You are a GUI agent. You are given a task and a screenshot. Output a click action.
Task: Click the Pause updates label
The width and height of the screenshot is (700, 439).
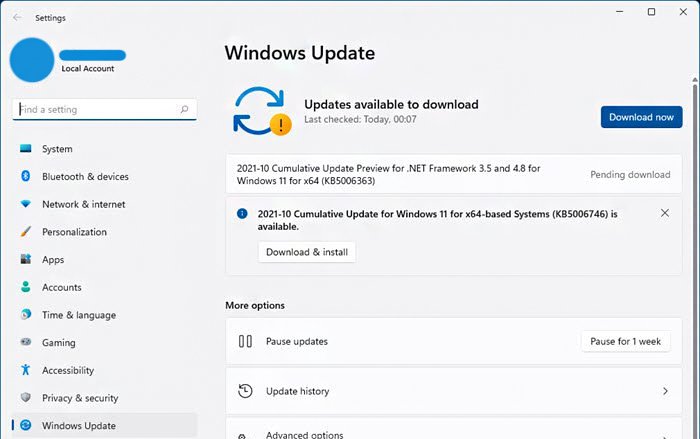[297, 341]
